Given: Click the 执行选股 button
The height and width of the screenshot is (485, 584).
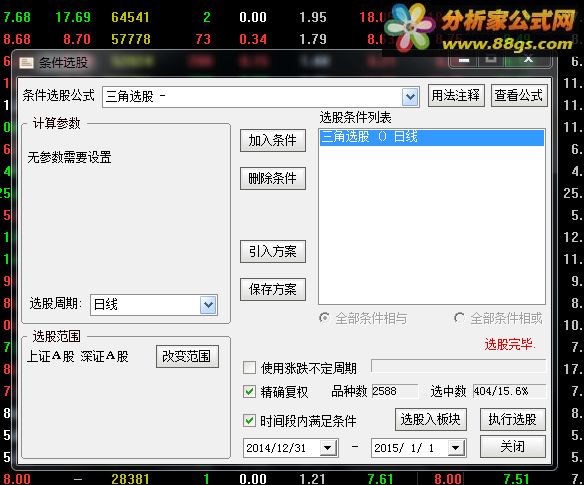Looking at the screenshot, I should [513, 419].
